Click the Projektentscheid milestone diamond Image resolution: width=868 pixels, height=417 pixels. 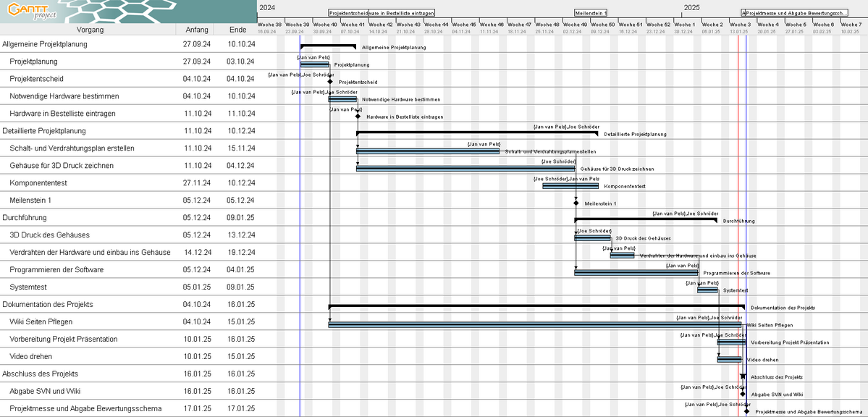tap(330, 82)
